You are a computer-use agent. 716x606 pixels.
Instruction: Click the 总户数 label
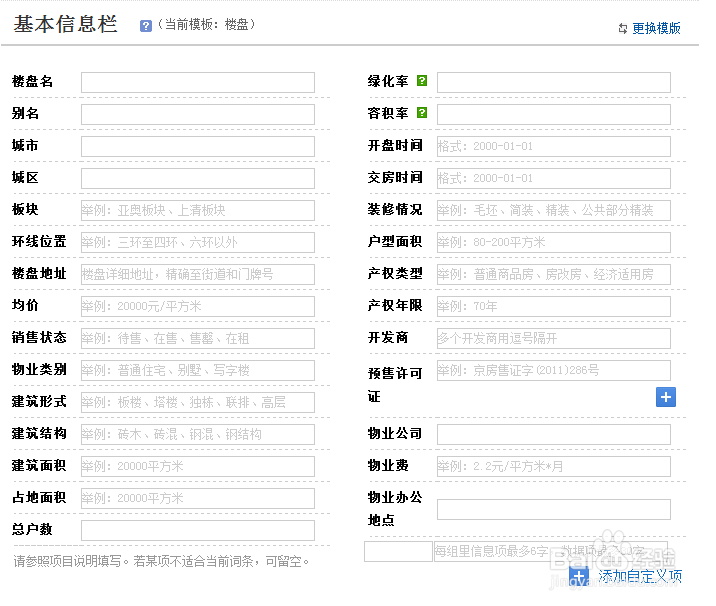[32, 529]
